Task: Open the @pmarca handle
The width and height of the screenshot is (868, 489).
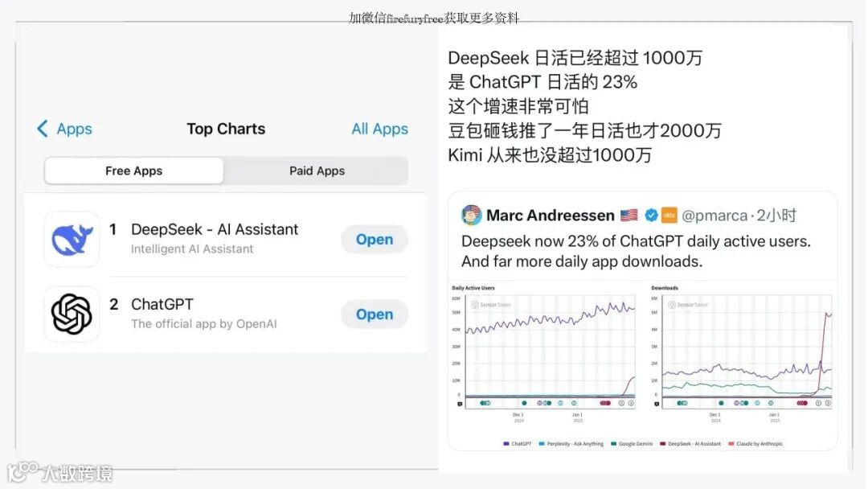Action: point(714,216)
